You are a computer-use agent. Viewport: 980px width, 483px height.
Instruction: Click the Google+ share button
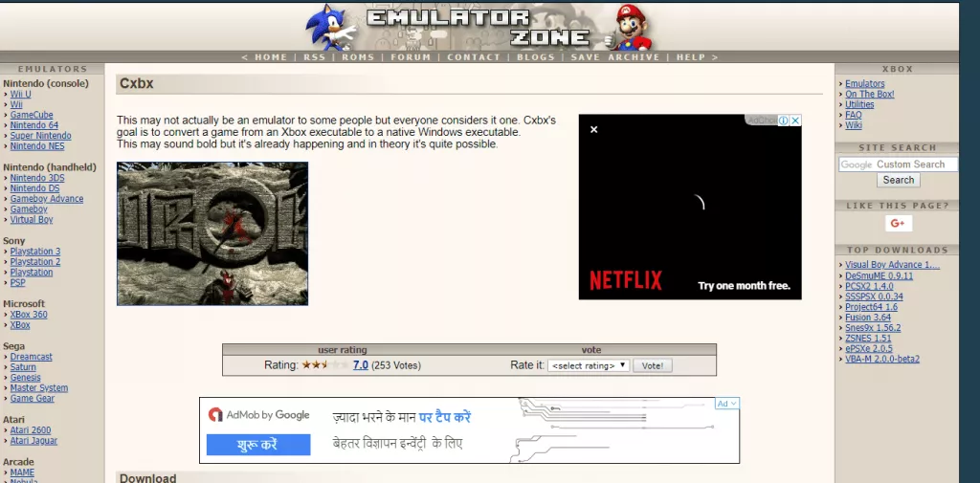coord(898,224)
